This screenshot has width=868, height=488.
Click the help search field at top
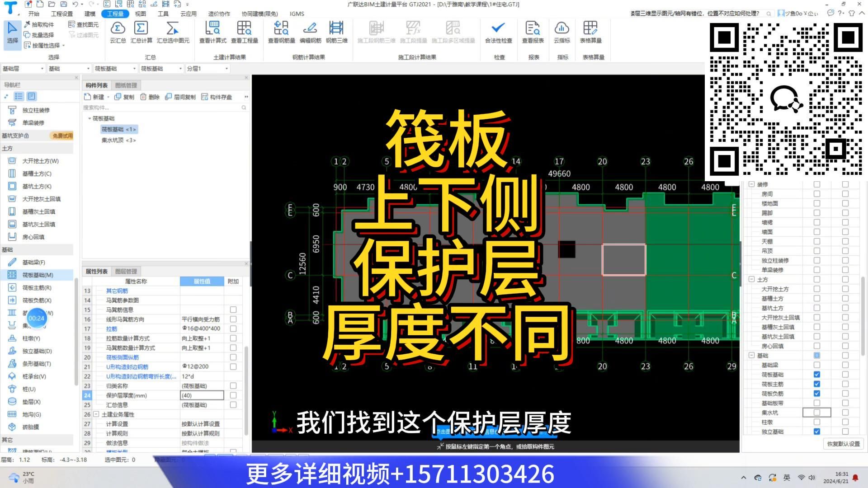pos(701,14)
